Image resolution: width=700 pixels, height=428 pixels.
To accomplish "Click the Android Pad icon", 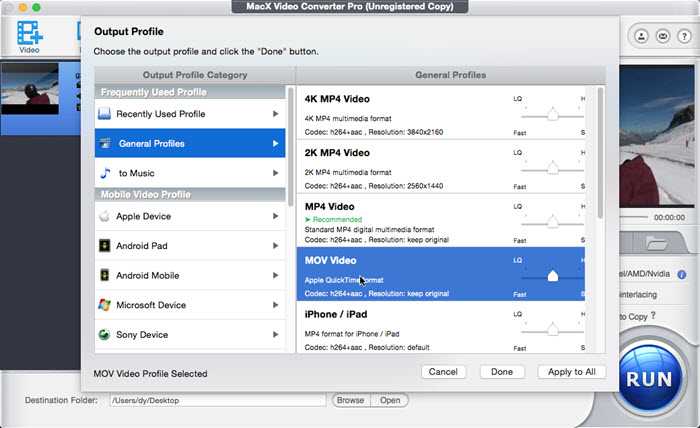I will click(104, 245).
